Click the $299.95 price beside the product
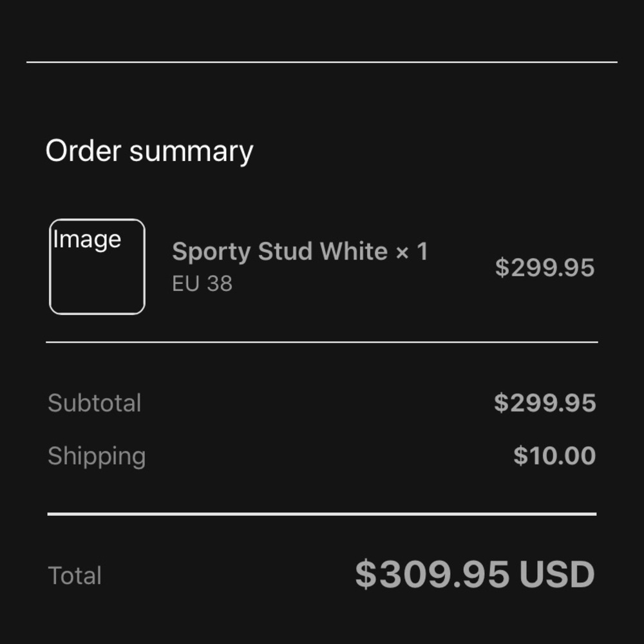 [x=545, y=268]
